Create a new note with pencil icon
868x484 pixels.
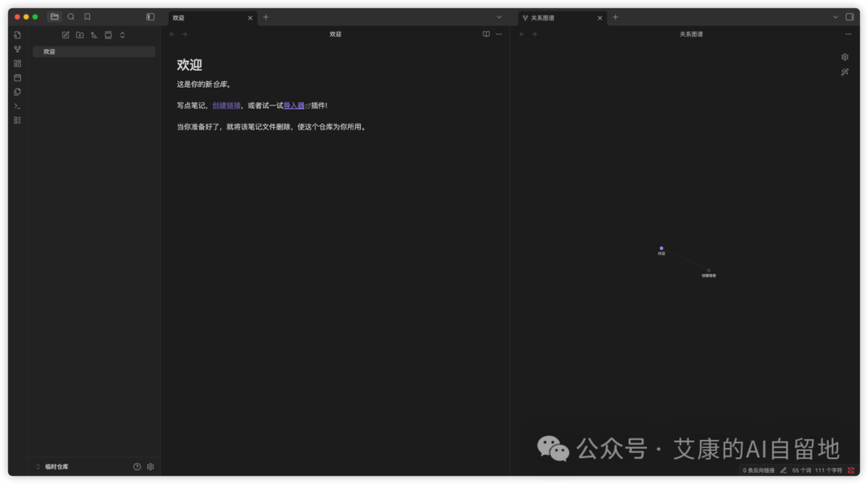[65, 35]
